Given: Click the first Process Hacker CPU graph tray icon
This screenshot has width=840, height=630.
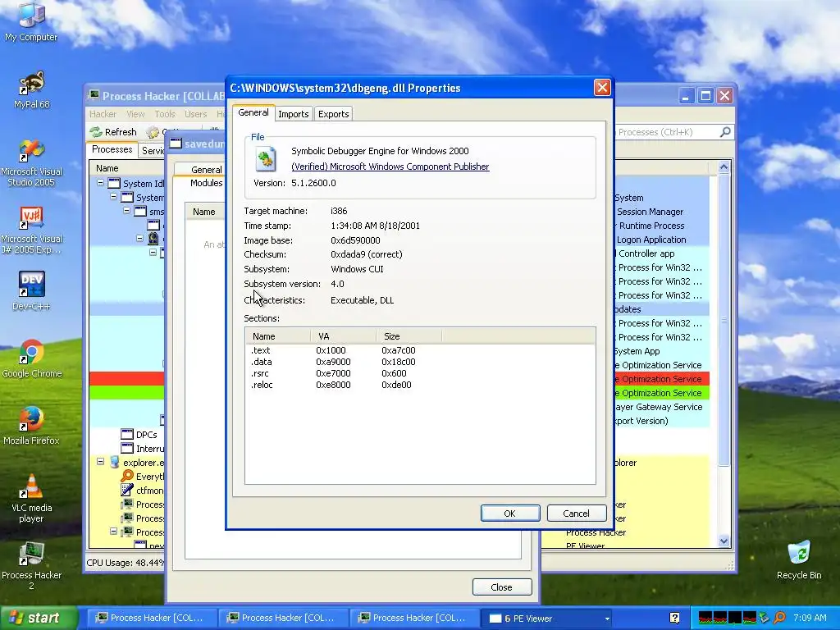Looking at the screenshot, I should (x=705, y=618).
